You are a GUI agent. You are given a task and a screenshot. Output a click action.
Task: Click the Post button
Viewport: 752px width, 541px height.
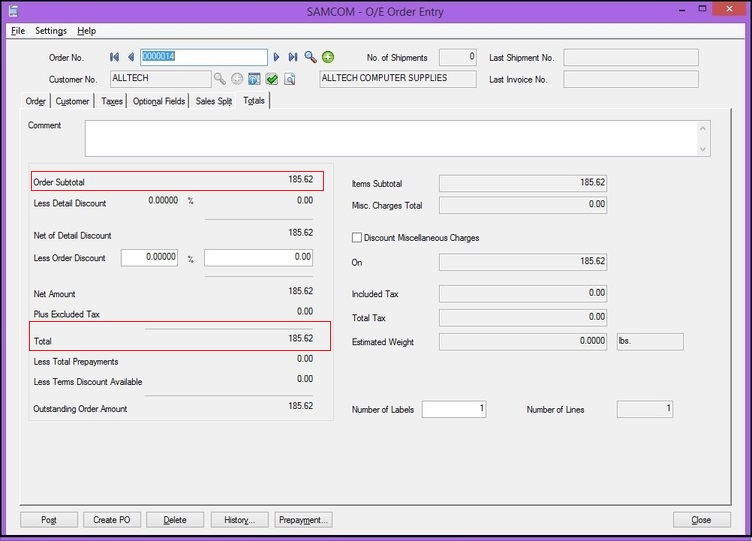49,520
